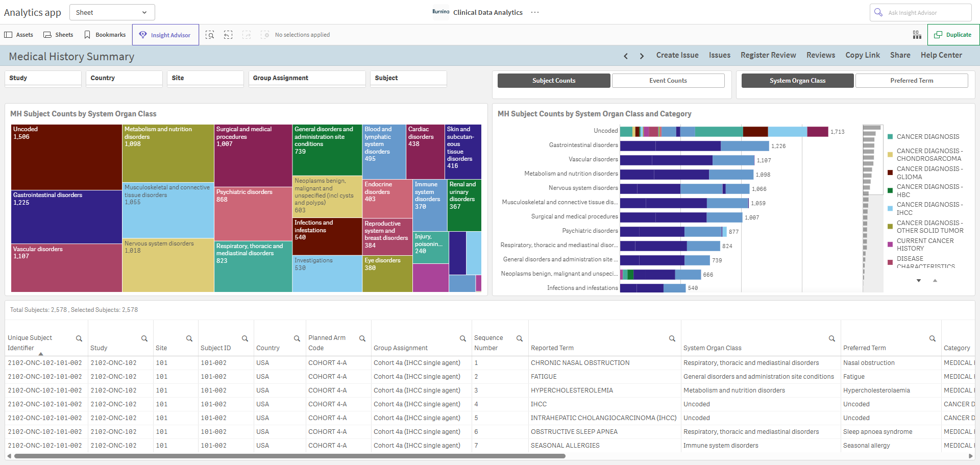This screenshot has width=980, height=465.
Task: Switch to Subject Counts
Action: (x=554, y=81)
